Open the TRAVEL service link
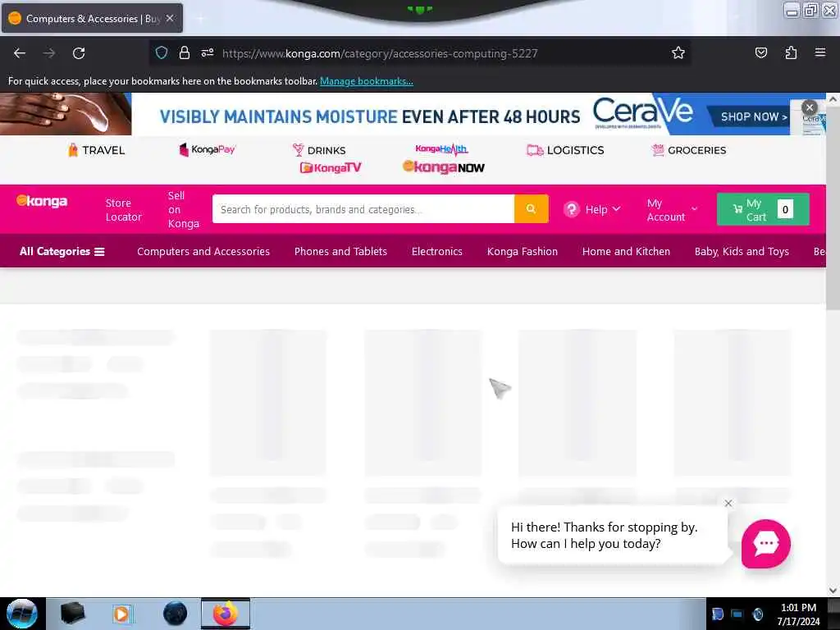The image size is (840, 630). 97,150
